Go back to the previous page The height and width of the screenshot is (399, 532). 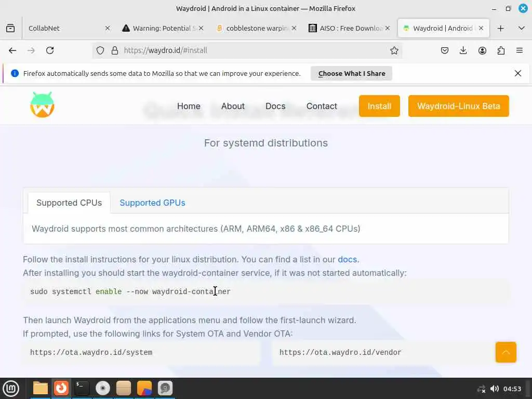point(12,50)
